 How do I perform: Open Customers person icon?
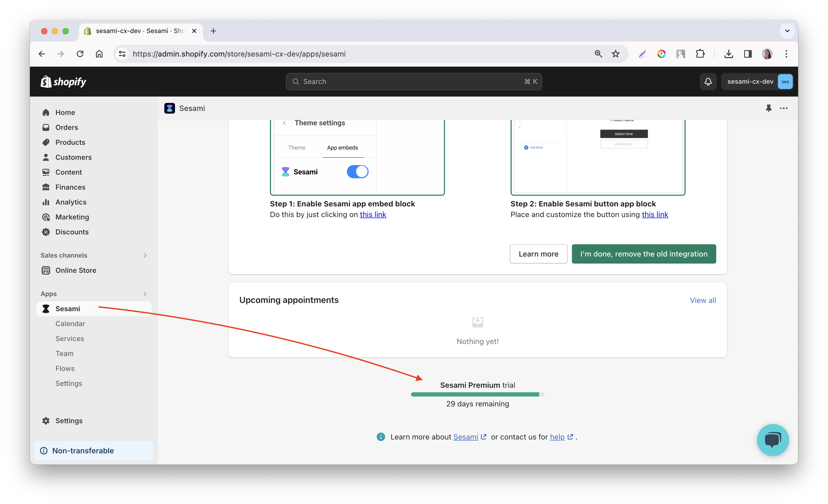point(46,157)
